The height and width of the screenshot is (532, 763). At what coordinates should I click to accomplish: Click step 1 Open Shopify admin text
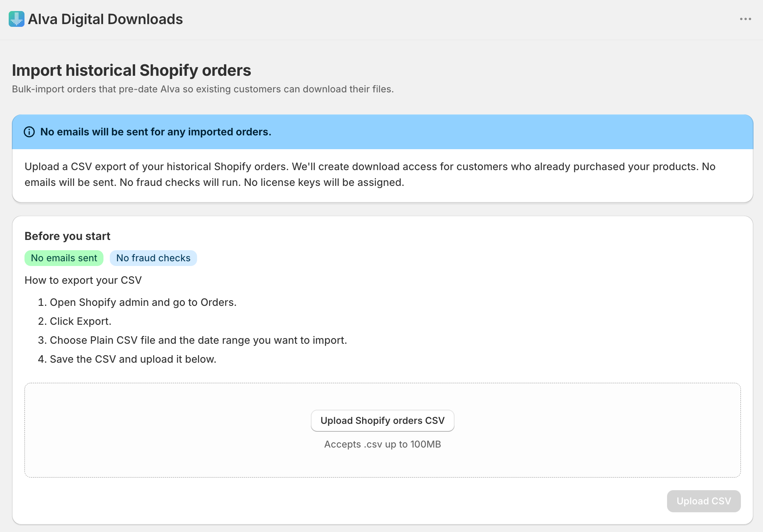[143, 302]
